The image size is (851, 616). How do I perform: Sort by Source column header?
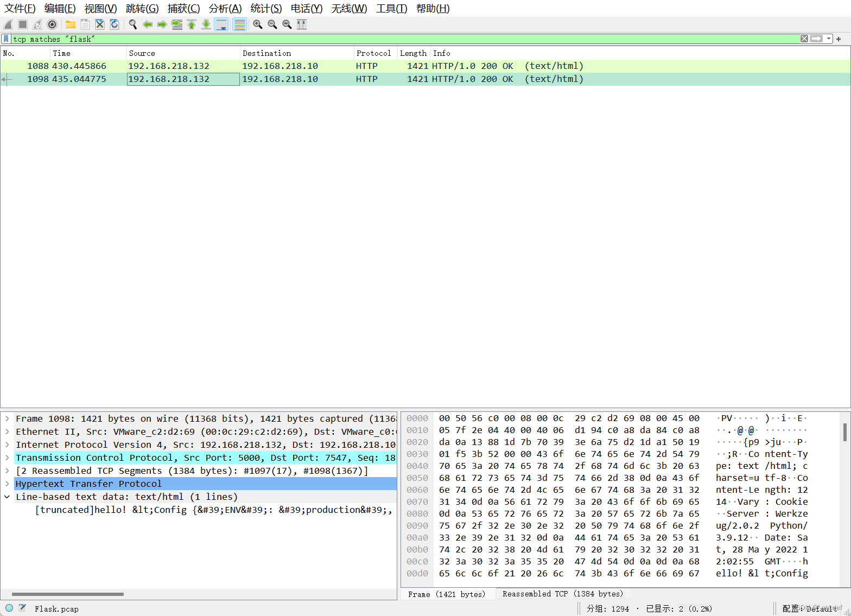coord(183,53)
